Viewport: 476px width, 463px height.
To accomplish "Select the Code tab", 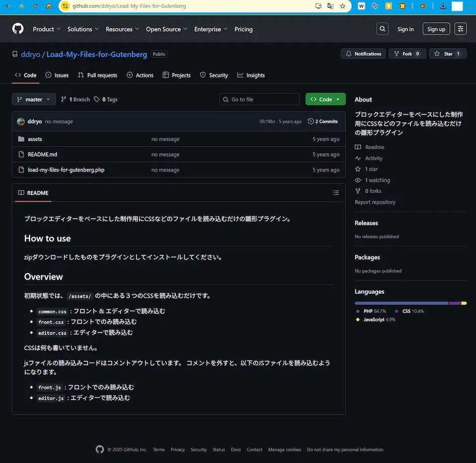I will [26, 75].
